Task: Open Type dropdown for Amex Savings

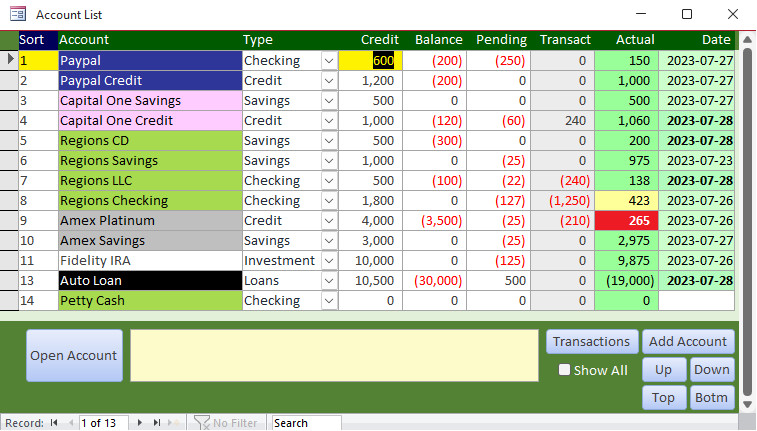Action: 329,241
